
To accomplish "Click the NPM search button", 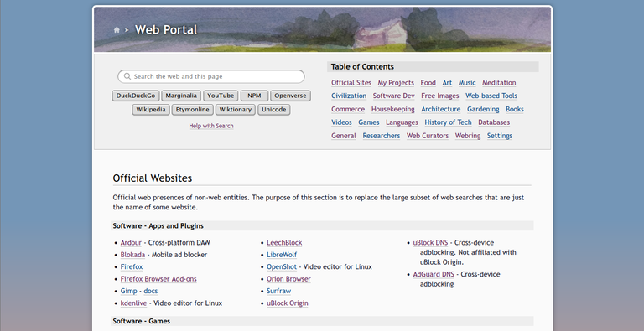I will pos(254,96).
